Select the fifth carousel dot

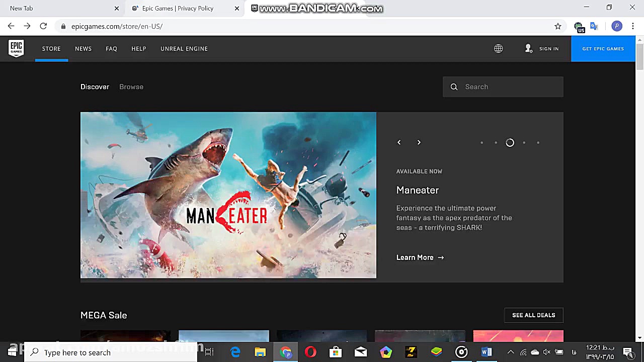(538, 143)
